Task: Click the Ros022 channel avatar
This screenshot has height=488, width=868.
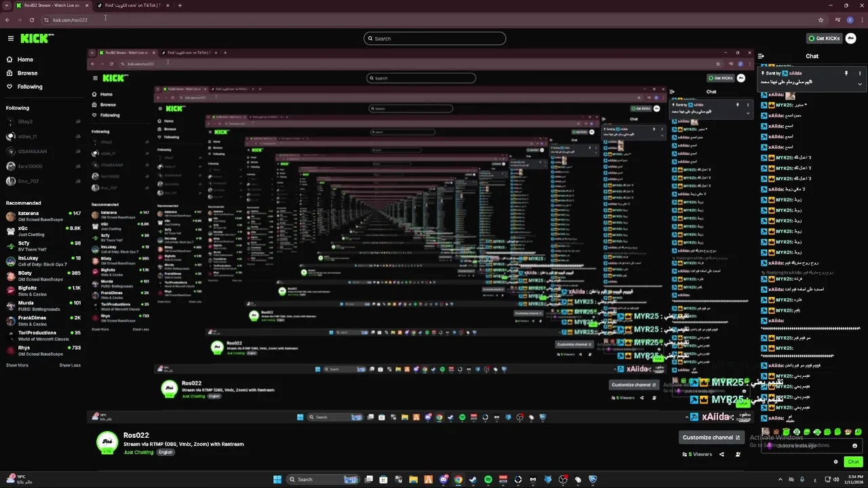Action: point(106,443)
